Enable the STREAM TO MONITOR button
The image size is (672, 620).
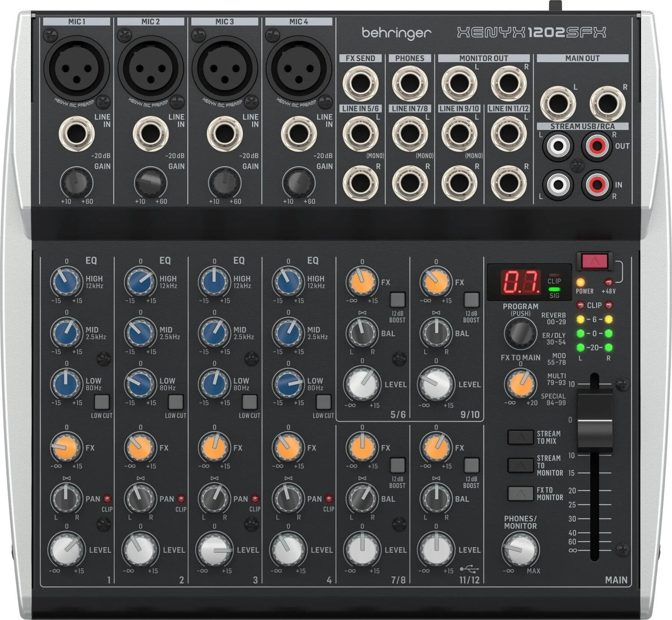[x=520, y=465]
